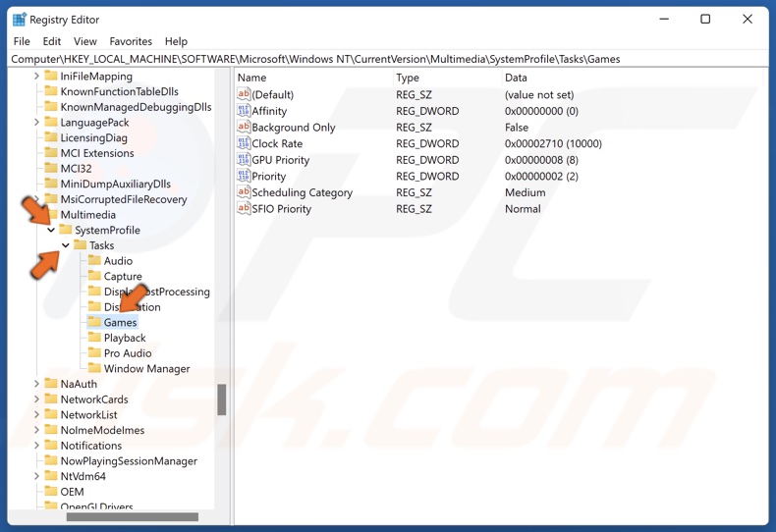
Task: Select the (Default) string value icon
Action: [x=244, y=94]
